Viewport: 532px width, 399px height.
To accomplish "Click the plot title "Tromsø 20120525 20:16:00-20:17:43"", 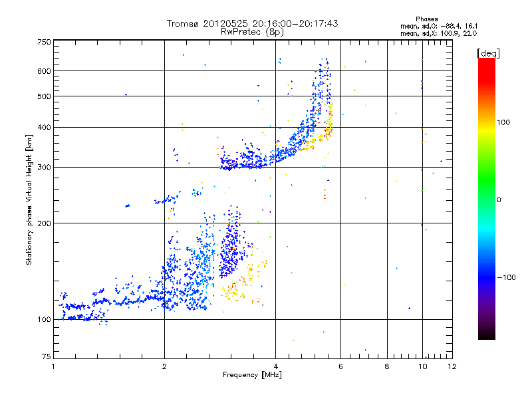I will [x=252, y=23].
